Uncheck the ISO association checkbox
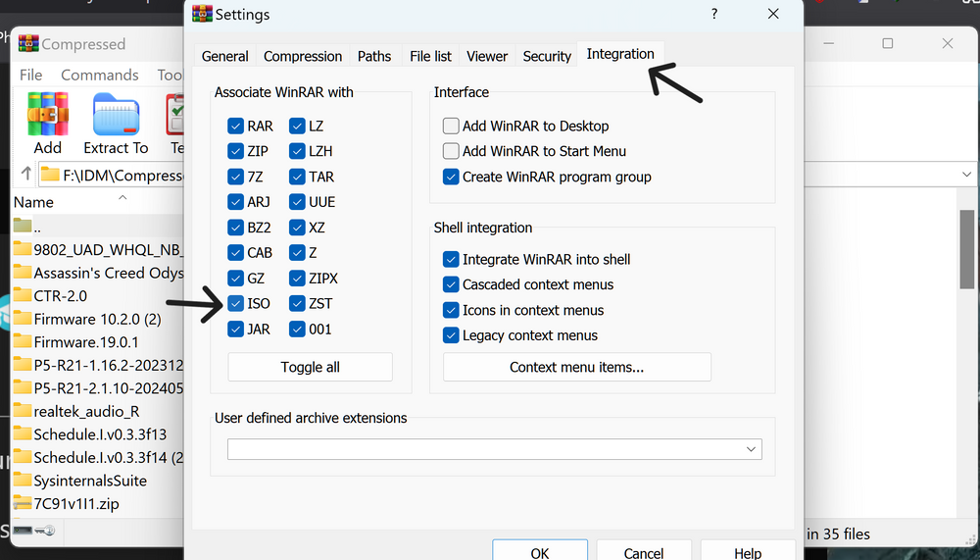This screenshot has width=980, height=560. pyautogui.click(x=235, y=303)
